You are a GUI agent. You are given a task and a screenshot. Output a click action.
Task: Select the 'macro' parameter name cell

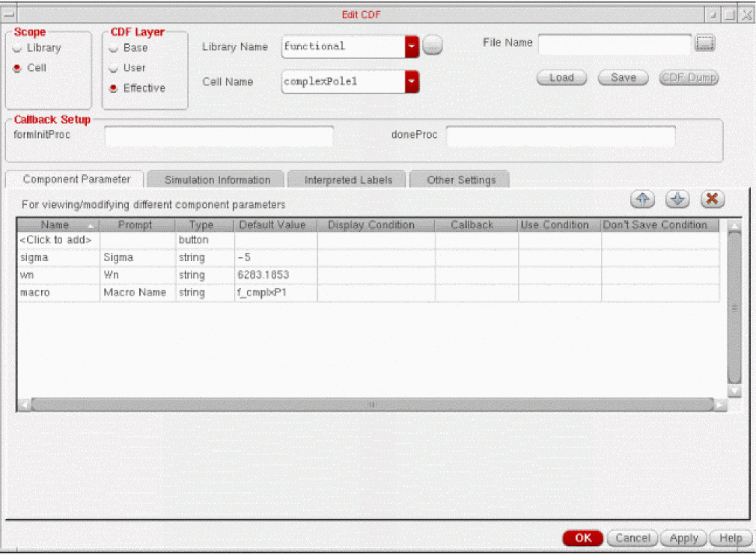coord(58,292)
